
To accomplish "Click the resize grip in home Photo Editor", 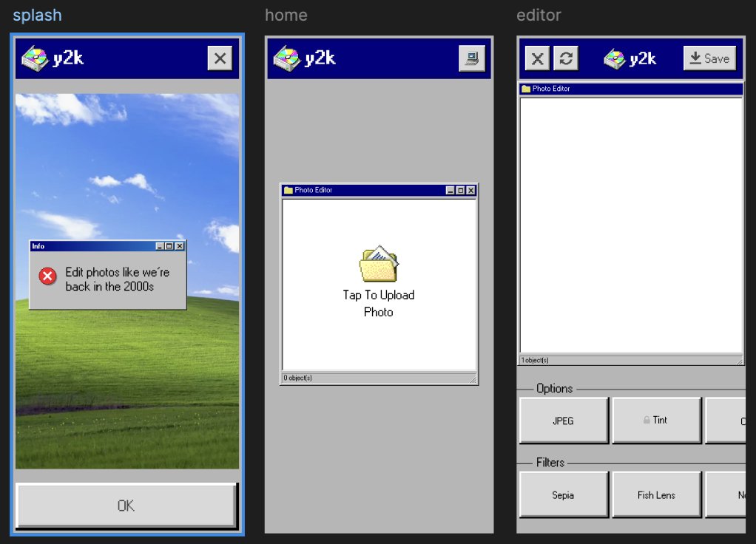I will click(473, 380).
